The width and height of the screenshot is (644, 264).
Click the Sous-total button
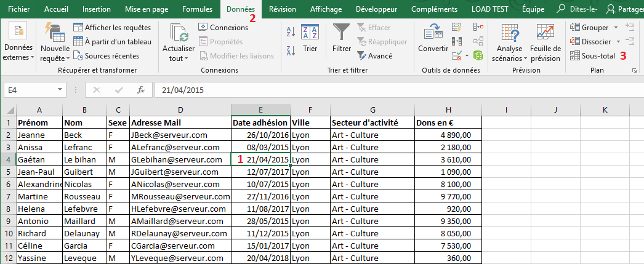[x=593, y=55]
